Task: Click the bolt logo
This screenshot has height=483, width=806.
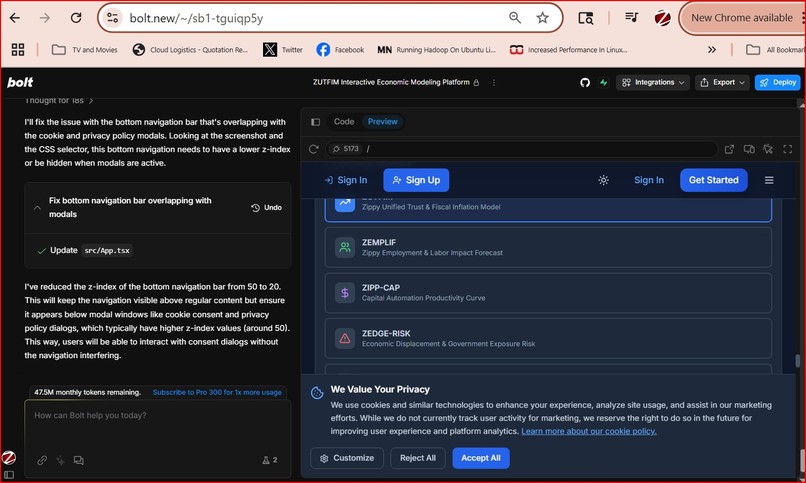Action: tap(20, 82)
